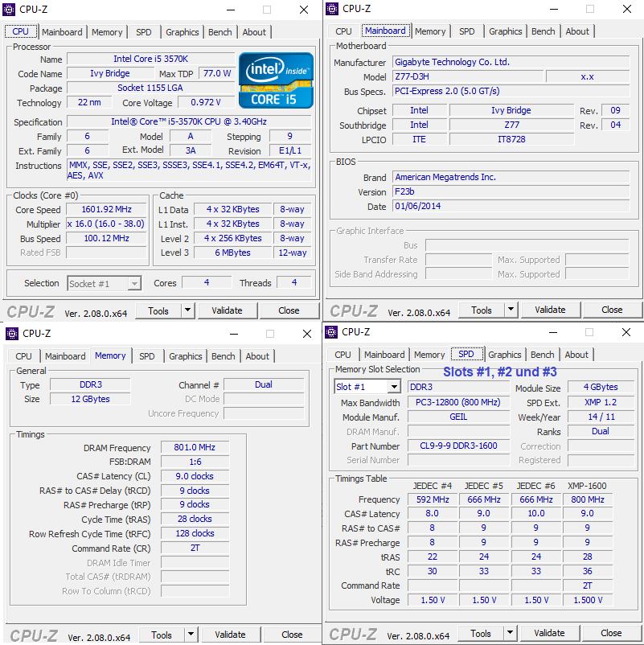
Task: Expand the Slot #1 memory slot selector
Action: (x=394, y=387)
